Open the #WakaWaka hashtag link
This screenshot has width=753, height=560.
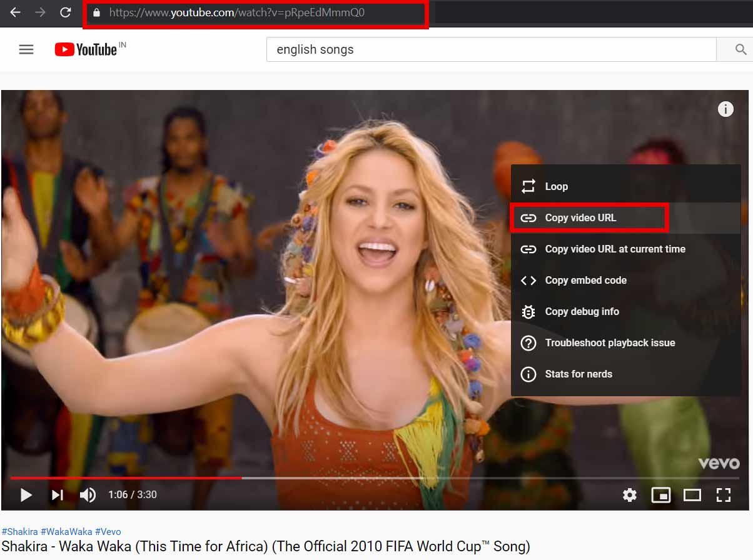(x=66, y=532)
